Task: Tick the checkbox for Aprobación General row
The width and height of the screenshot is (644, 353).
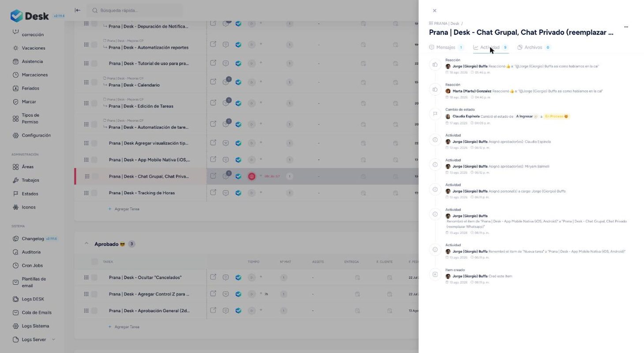Action: tap(94, 311)
